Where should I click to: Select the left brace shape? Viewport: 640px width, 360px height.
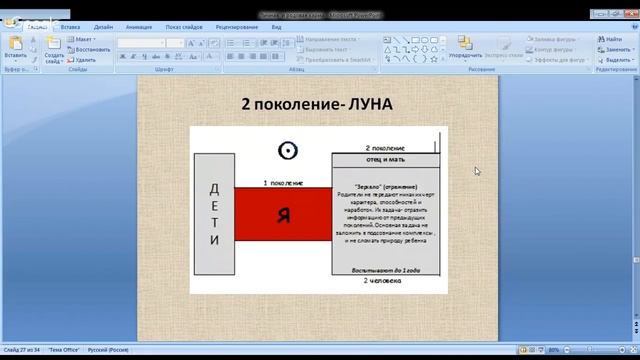pyautogui.click(x=416, y=59)
